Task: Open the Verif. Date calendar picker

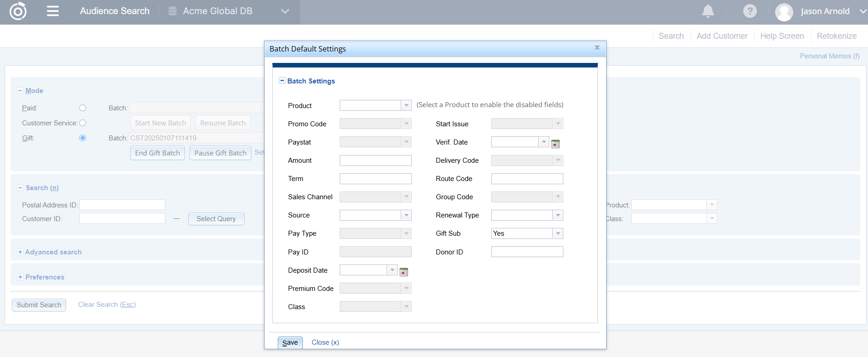Action: (x=555, y=144)
